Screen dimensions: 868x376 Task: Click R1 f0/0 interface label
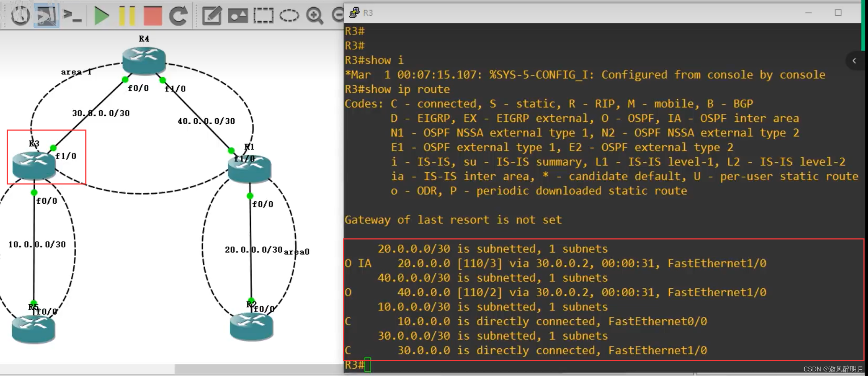coord(263,204)
